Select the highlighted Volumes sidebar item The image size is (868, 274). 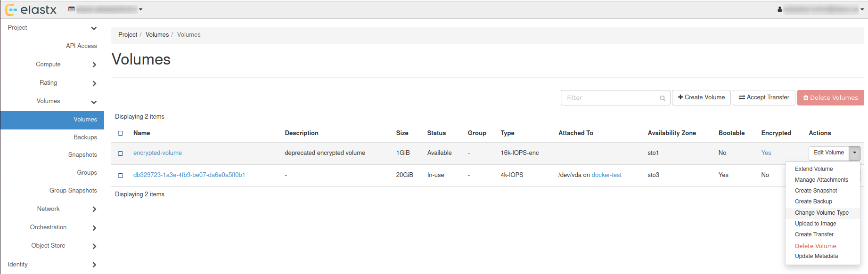coord(52,120)
